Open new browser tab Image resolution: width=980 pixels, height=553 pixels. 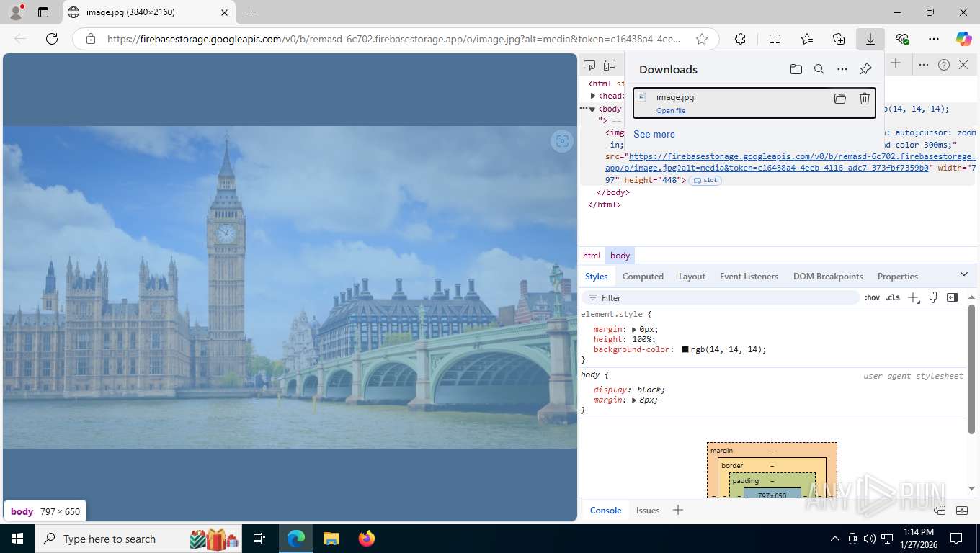[x=251, y=12]
